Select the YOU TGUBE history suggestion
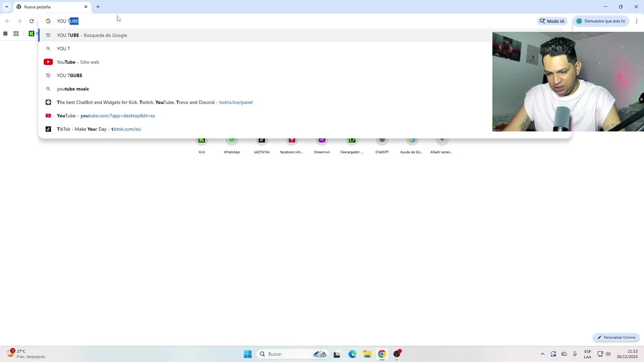This screenshot has height=362, width=644. [x=305, y=75]
